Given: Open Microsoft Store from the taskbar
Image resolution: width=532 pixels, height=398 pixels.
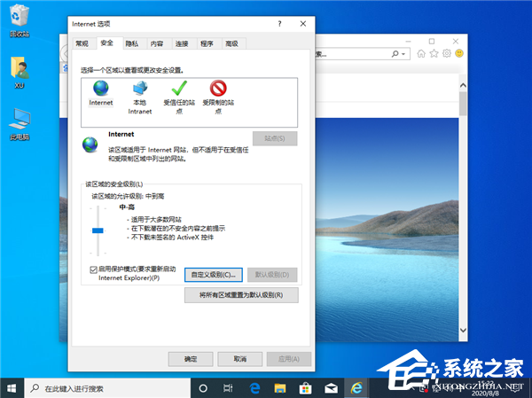Looking at the screenshot, I should pyautogui.click(x=305, y=388).
